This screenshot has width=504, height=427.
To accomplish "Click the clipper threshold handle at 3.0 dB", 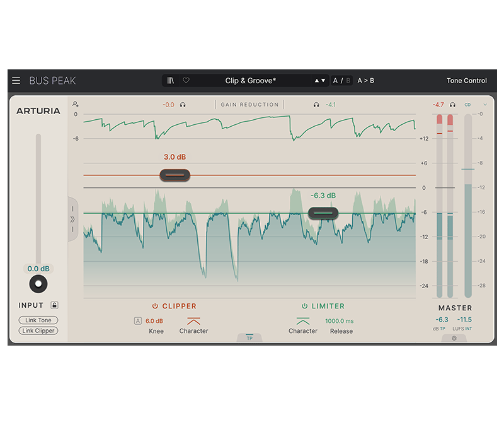I will click(x=175, y=175).
